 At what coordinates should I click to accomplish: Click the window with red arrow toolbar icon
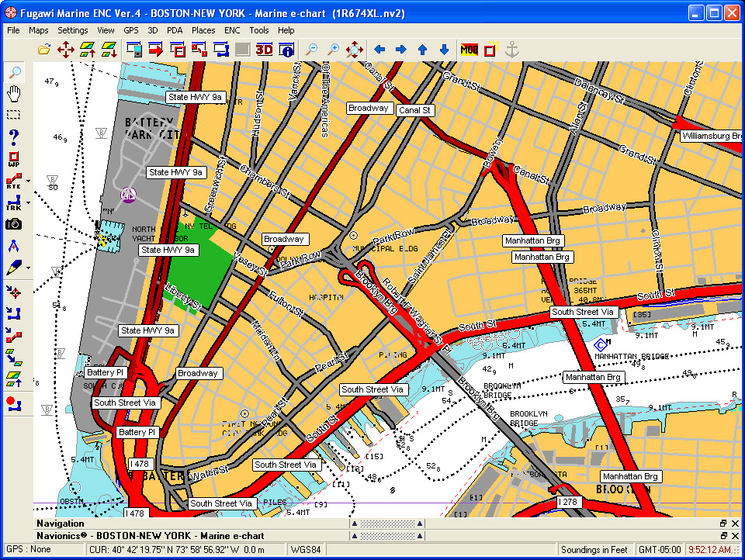[156, 50]
